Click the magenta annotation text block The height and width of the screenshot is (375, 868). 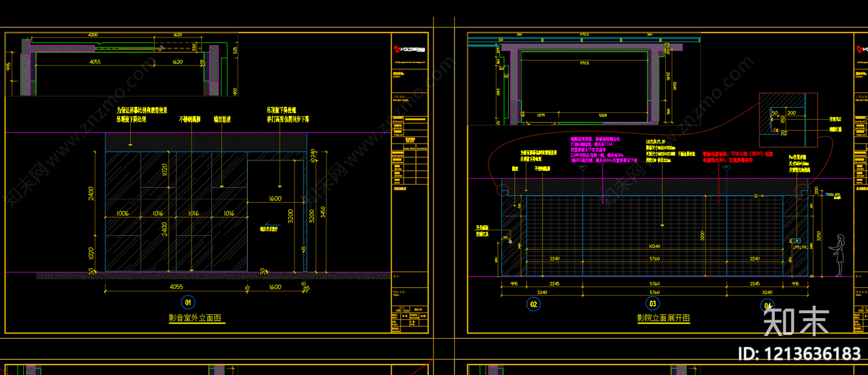click(602, 150)
